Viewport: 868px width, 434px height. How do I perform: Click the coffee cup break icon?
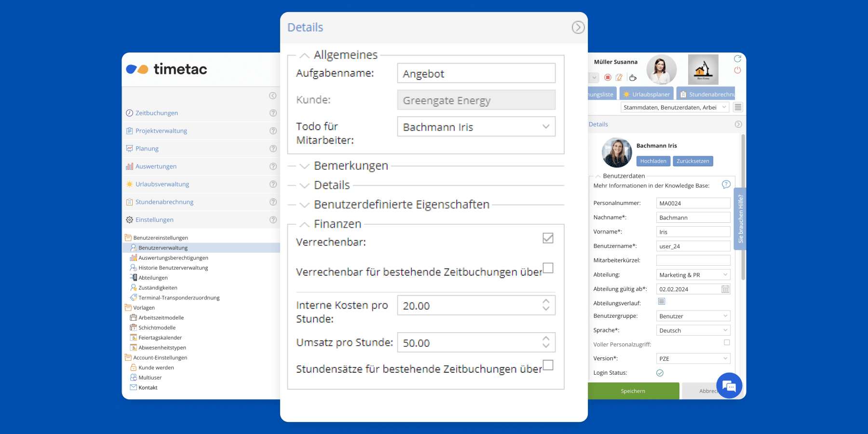coord(633,77)
